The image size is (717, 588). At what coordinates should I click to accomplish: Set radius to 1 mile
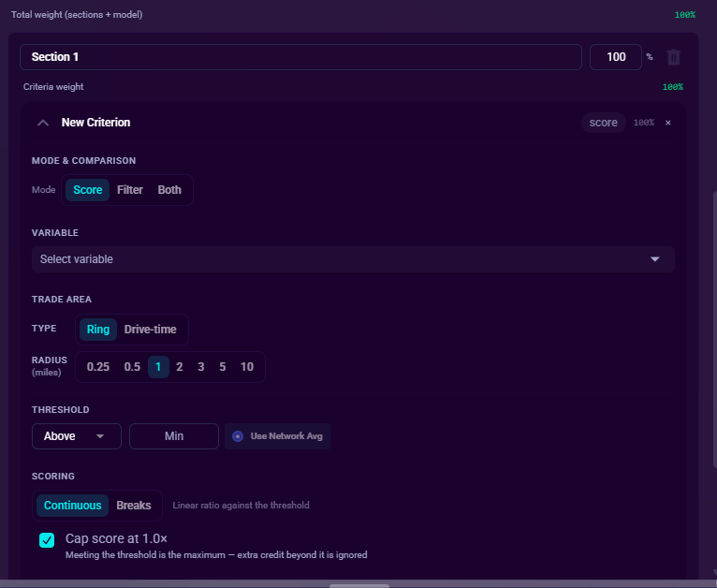158,367
